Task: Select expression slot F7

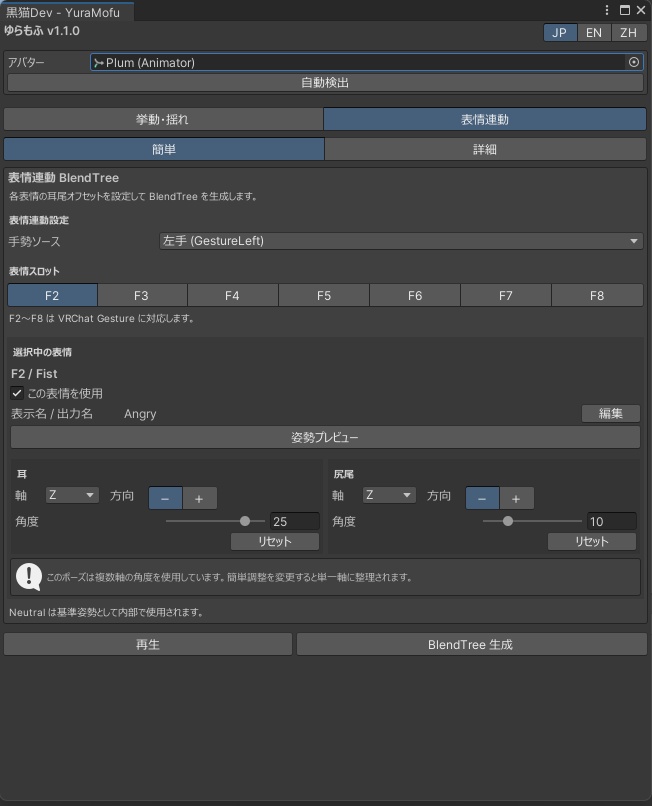Action: (x=506, y=296)
